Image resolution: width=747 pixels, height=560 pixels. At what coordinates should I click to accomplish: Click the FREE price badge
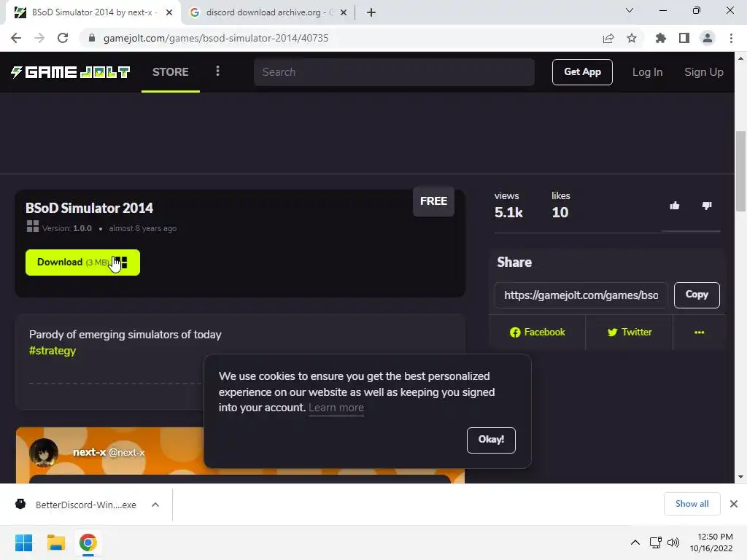click(x=433, y=201)
